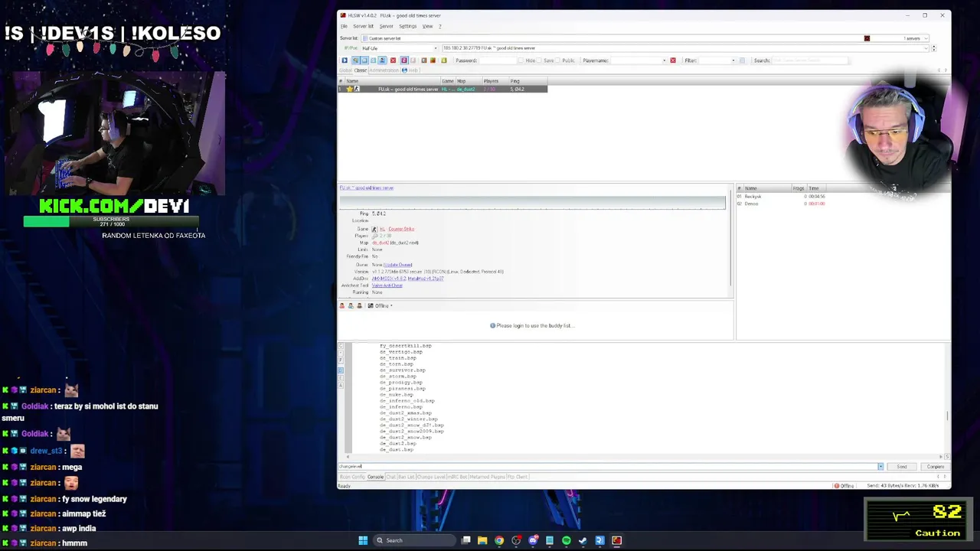This screenshot has height=551, width=980.
Task: Click the Counter-Strike game link
Action: pos(401,229)
